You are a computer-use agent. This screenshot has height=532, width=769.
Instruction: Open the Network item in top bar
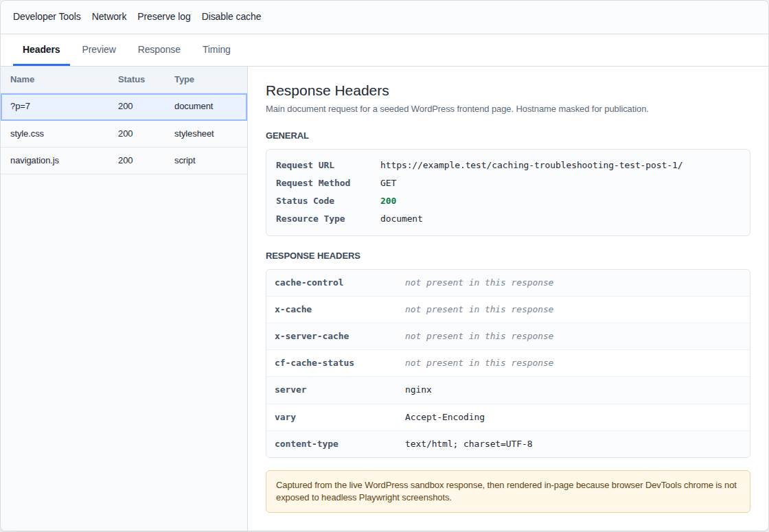[109, 16]
